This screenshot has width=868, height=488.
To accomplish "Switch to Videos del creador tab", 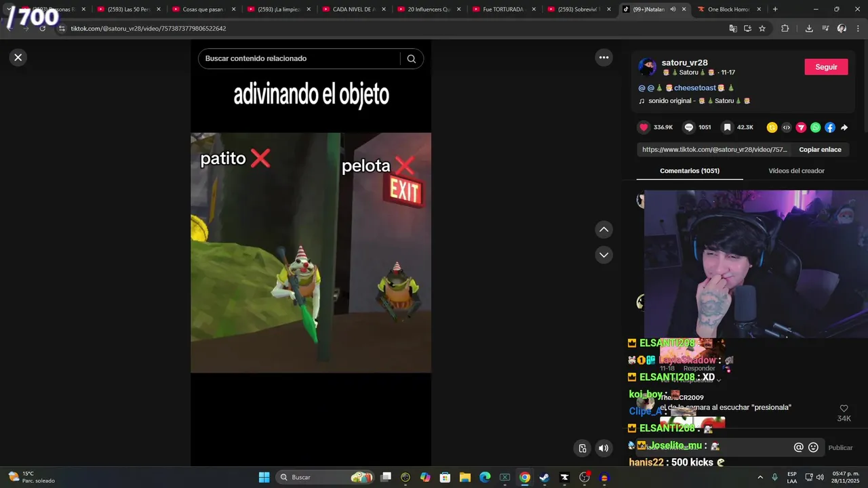I will [x=796, y=171].
